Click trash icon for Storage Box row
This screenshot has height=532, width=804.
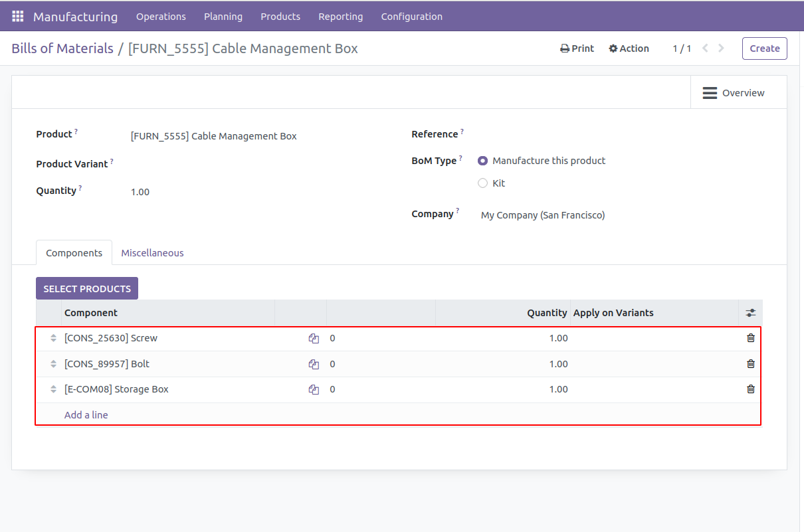750,389
